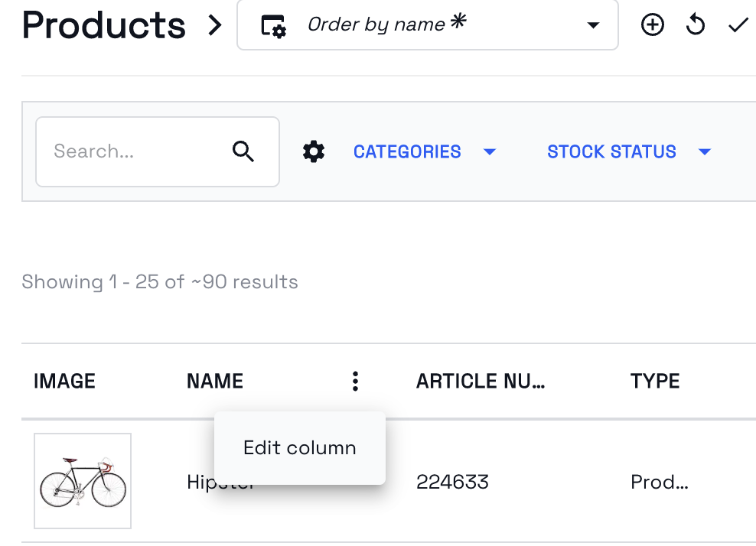Click the three-dots icon beside NAME column

click(355, 381)
